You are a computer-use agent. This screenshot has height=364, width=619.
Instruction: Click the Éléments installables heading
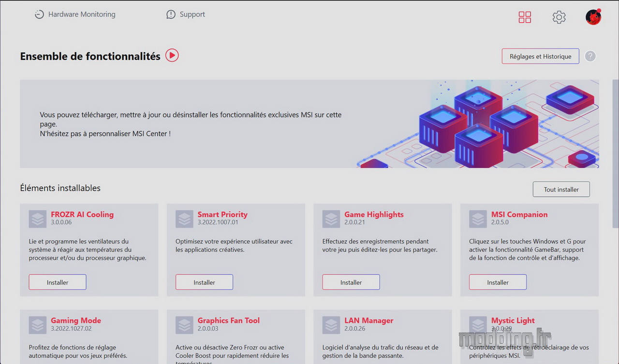60,188
